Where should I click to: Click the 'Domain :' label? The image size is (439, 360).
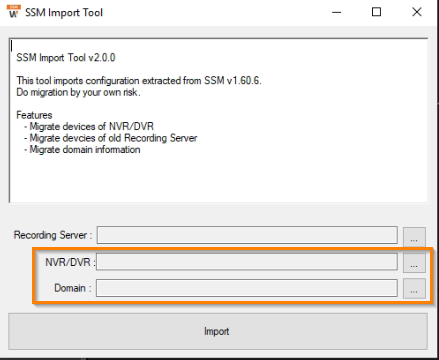72,288
